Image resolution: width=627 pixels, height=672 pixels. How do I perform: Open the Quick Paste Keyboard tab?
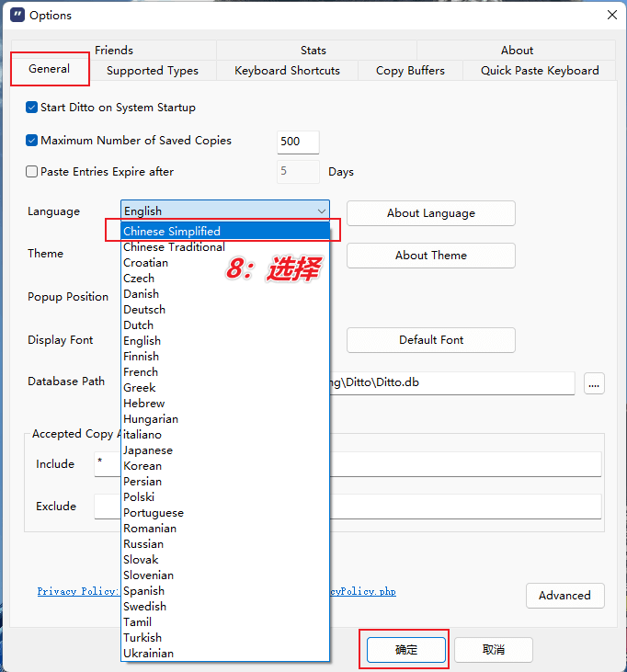tap(540, 71)
